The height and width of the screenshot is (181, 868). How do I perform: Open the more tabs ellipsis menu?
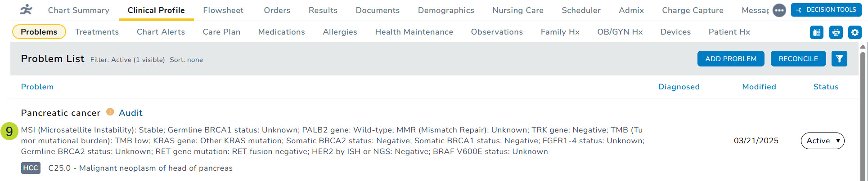pos(779,10)
